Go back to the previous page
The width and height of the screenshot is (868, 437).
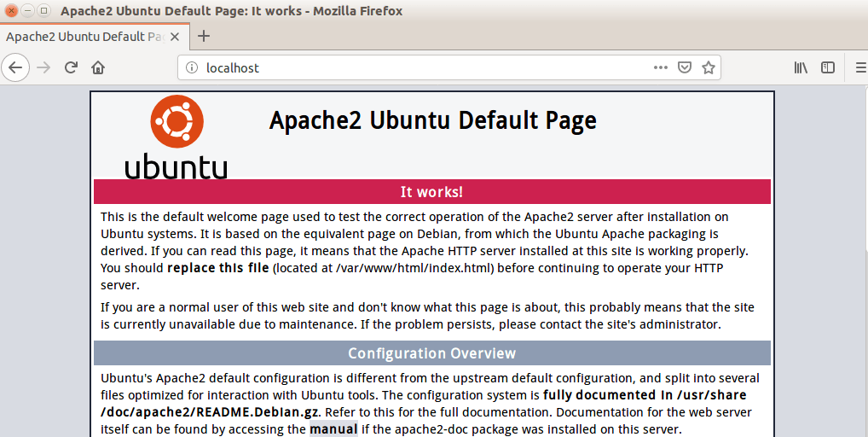point(16,67)
